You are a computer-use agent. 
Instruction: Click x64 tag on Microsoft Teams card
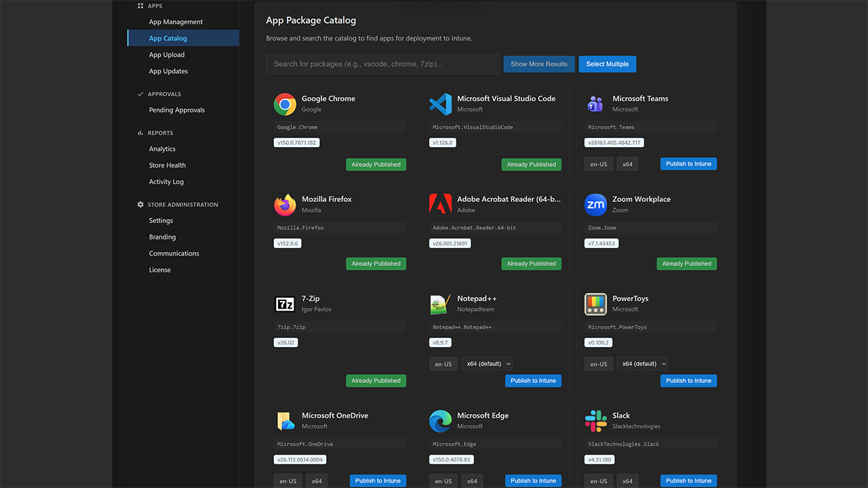tap(627, 164)
